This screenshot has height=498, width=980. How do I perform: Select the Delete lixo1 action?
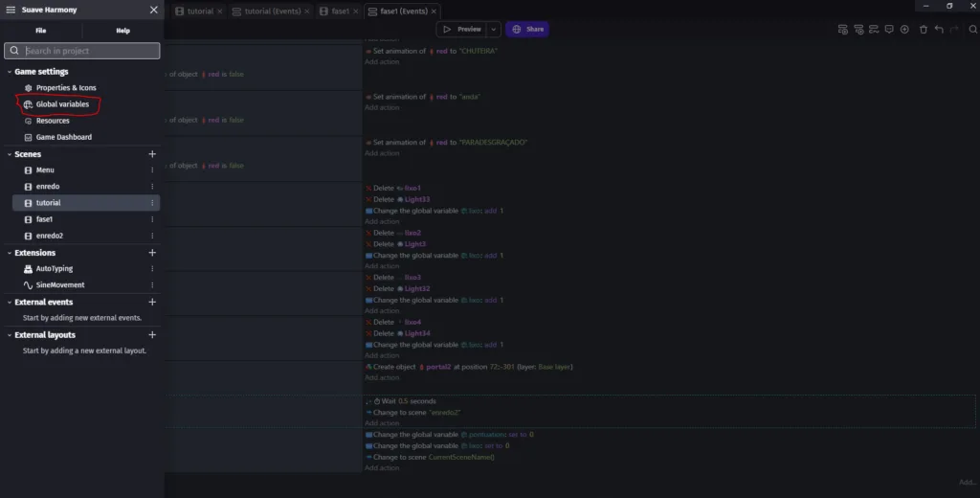[x=392, y=189]
